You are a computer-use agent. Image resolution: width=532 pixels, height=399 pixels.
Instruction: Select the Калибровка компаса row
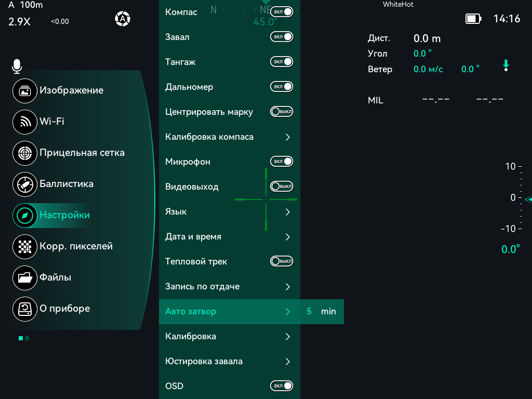point(230,137)
